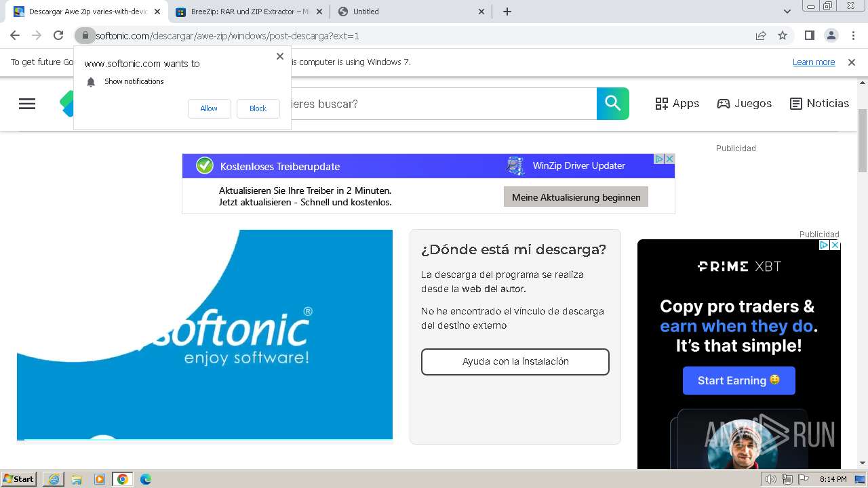
Task: Click Ayuda con la instalación button
Action: coord(515,362)
